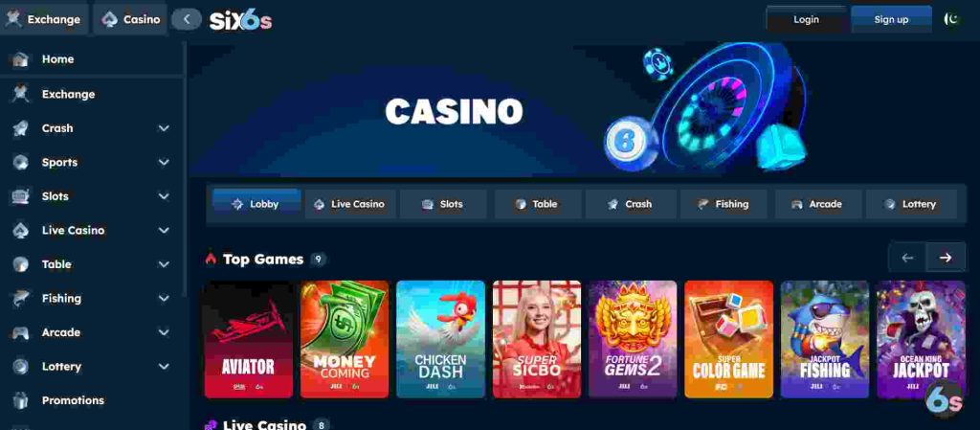Switch to the Live Casino tab

pos(350,204)
